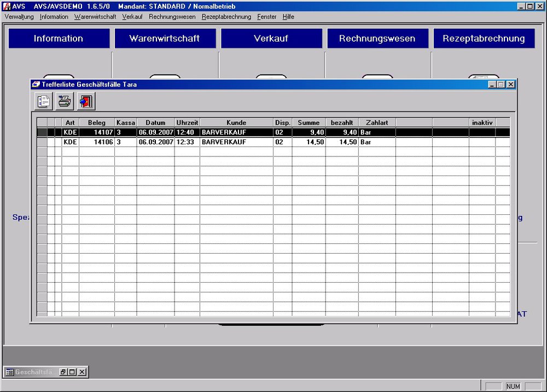547x392 pixels.
Task: Restore the minimized Geschäftsfälle window
Action: click(63, 372)
